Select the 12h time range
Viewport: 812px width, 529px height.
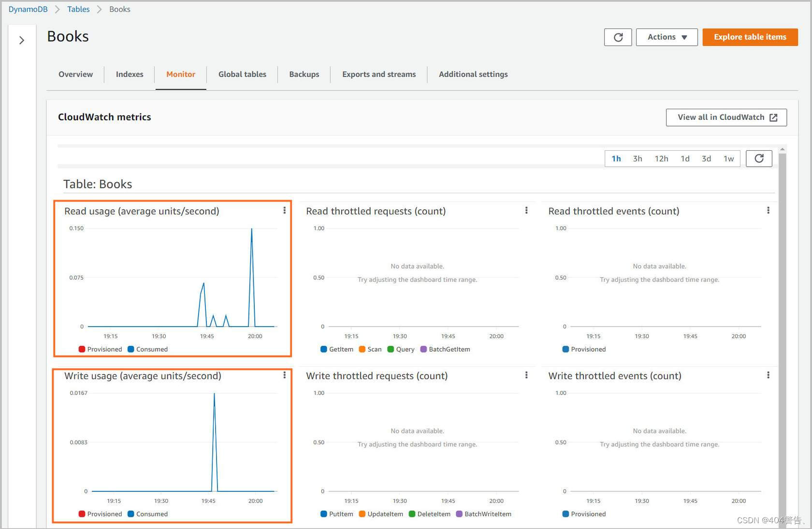(661, 158)
